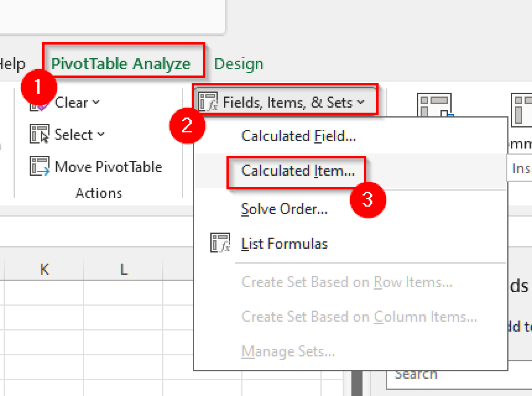Viewport: 532px width, 396px height.
Task: Expand the Select dropdown chevron
Action: coord(101,135)
